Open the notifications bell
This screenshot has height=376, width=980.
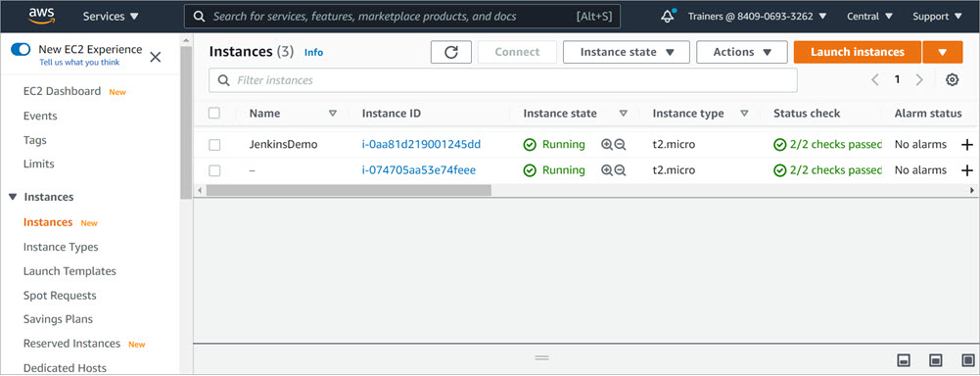pyautogui.click(x=668, y=17)
